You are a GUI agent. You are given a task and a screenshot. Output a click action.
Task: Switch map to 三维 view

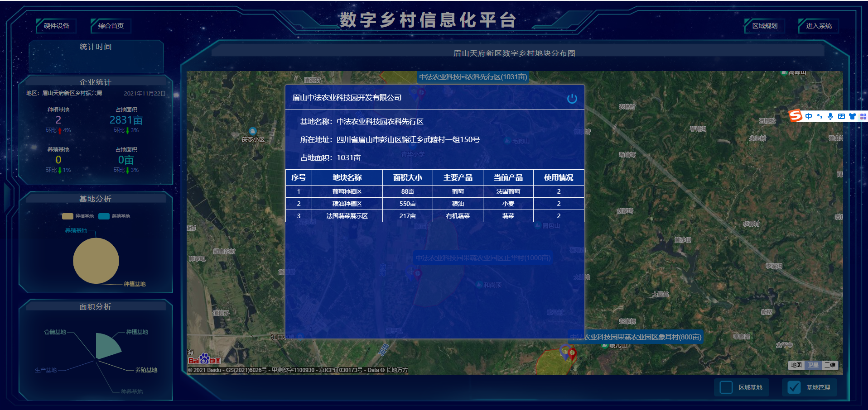coord(829,365)
